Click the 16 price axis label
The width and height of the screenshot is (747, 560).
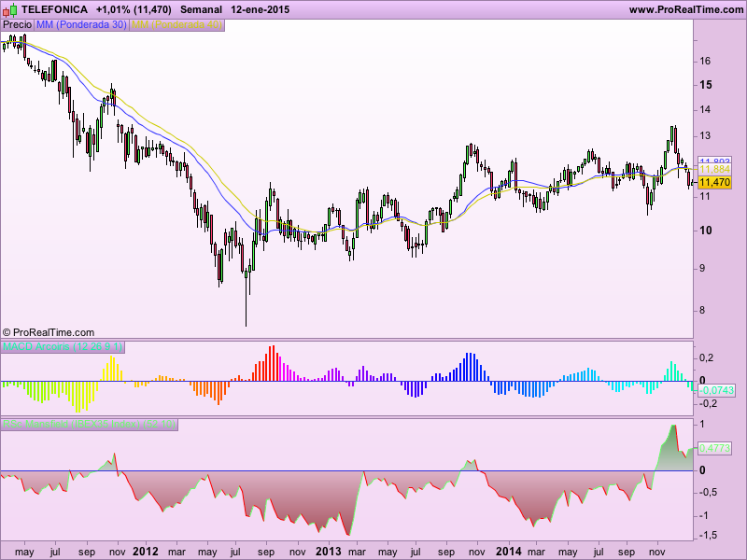click(x=705, y=61)
